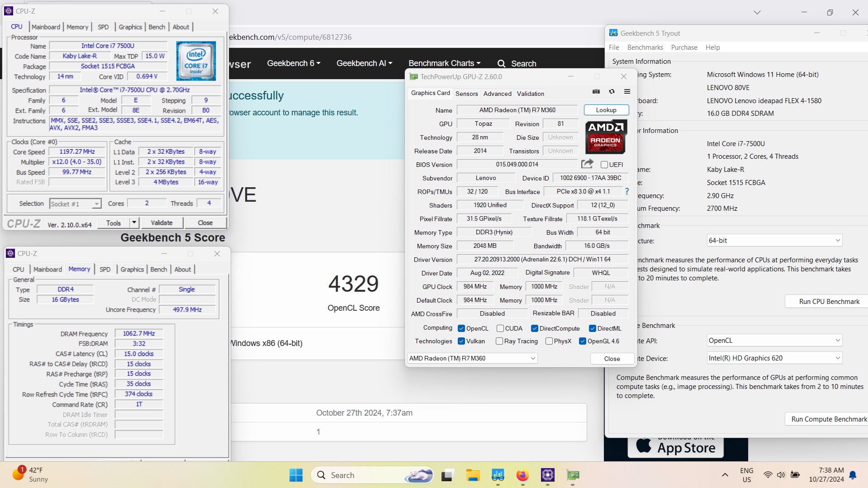Expand the Geekbench AI menu on the website
This screenshot has width=868, height=488.
coord(364,63)
